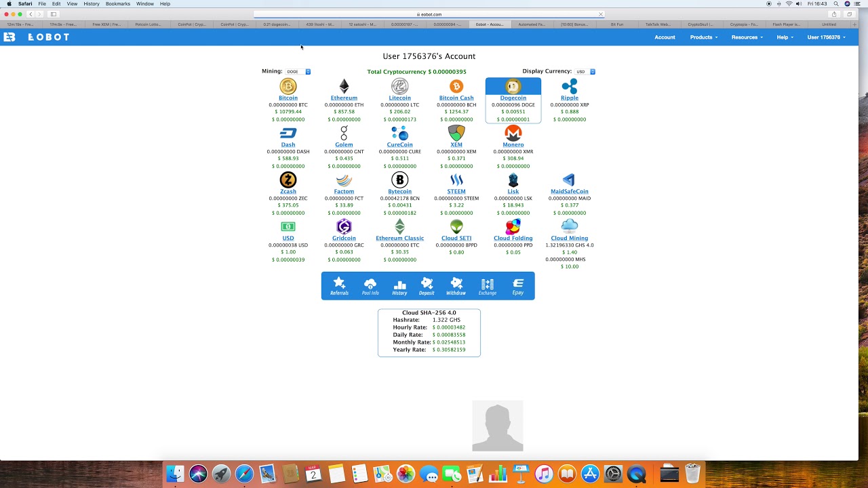Viewport: 868px width, 488px height.
Task: Click the Ripple icon
Action: [x=570, y=86]
